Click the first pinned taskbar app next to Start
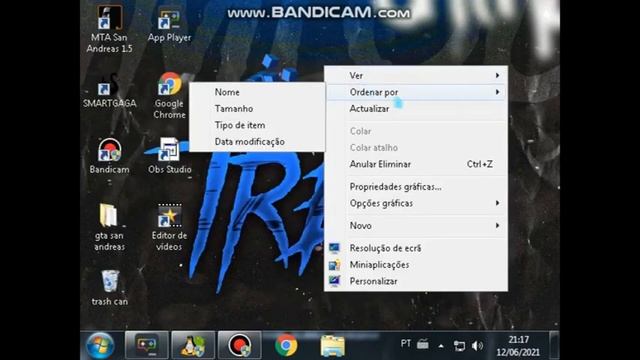 pos(147,345)
